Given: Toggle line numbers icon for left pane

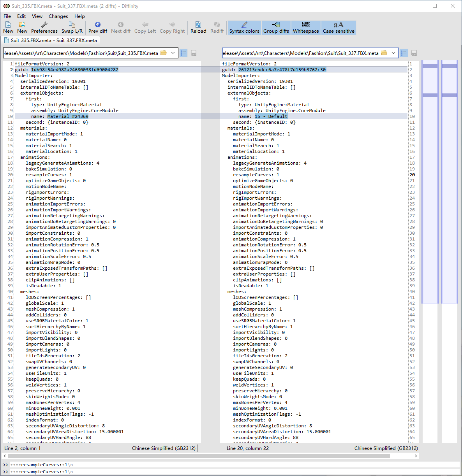Looking at the screenshot, I should coord(184,53).
